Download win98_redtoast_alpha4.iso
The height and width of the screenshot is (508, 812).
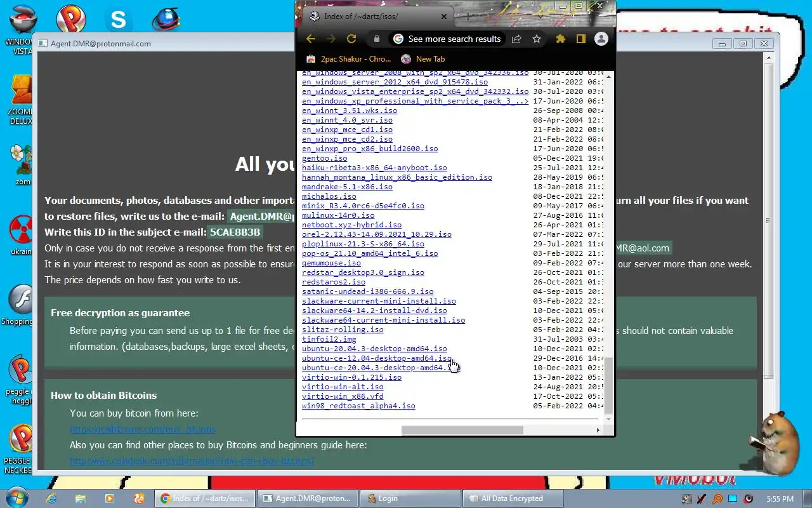pos(358,406)
